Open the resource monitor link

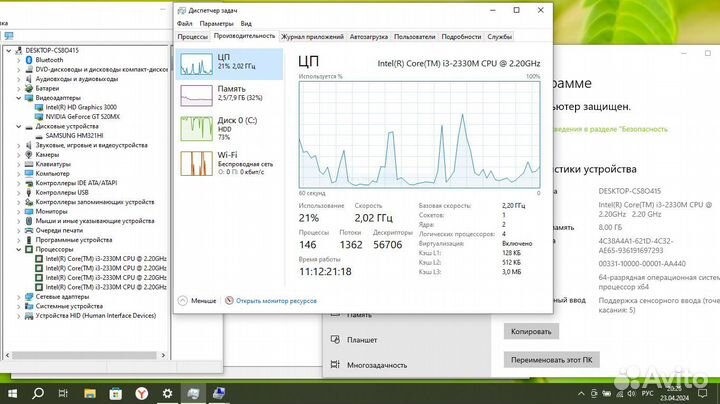276,301
